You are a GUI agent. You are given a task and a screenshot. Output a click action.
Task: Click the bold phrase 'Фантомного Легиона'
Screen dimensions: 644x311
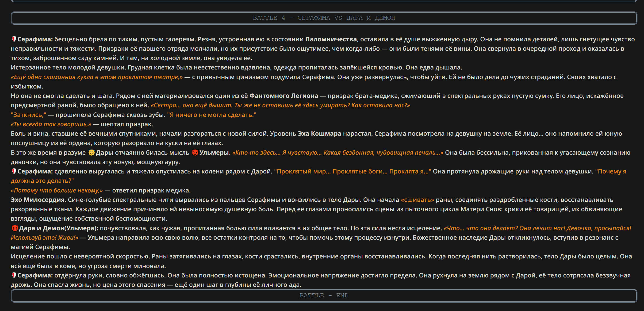click(284, 96)
